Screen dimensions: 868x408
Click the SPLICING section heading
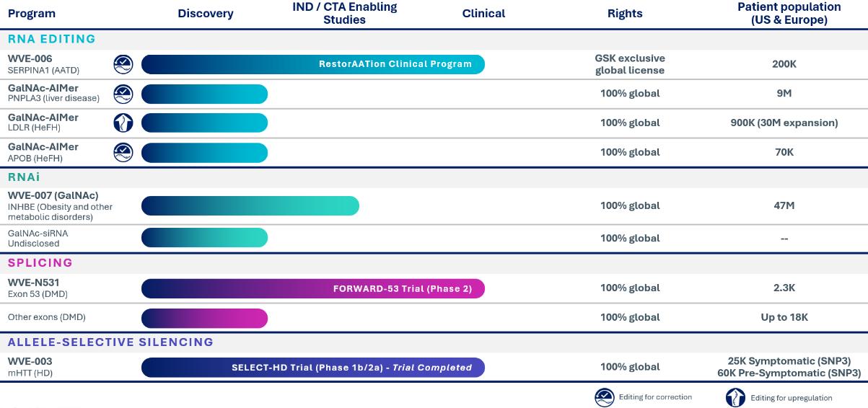[x=40, y=262]
